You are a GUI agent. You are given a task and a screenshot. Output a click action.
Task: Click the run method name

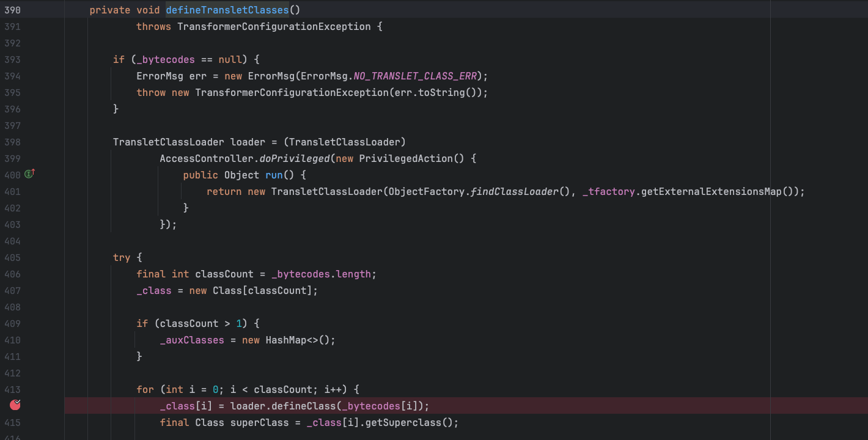point(274,175)
